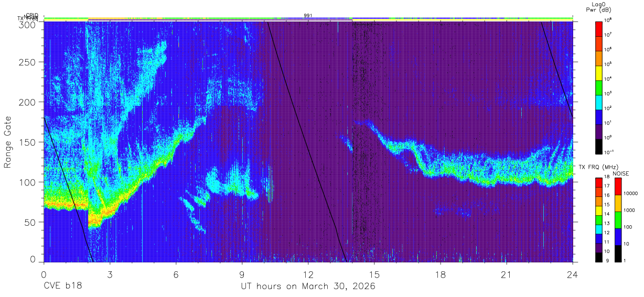Click the 13 MHz label on TX FRQ scale
The image size is (644, 297).
(x=608, y=224)
